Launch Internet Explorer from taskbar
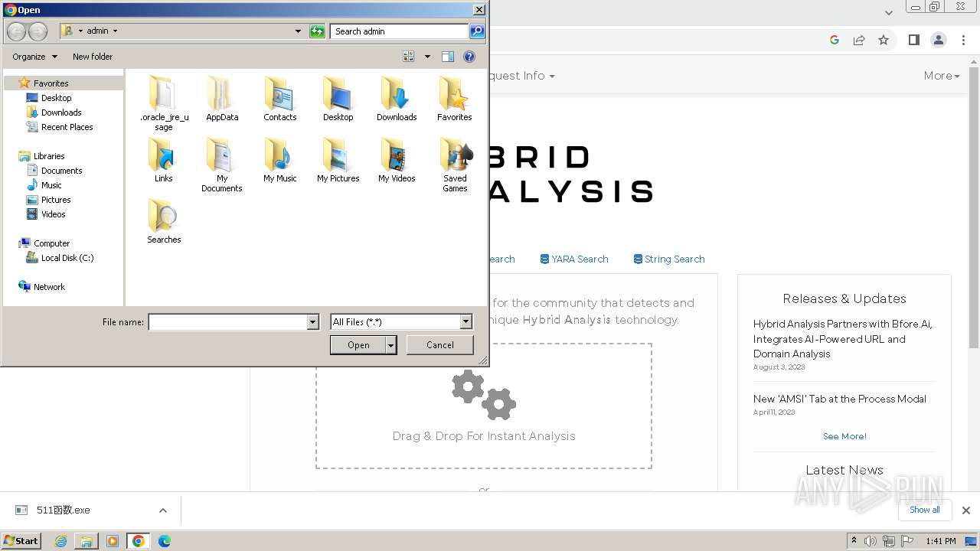 click(x=60, y=541)
